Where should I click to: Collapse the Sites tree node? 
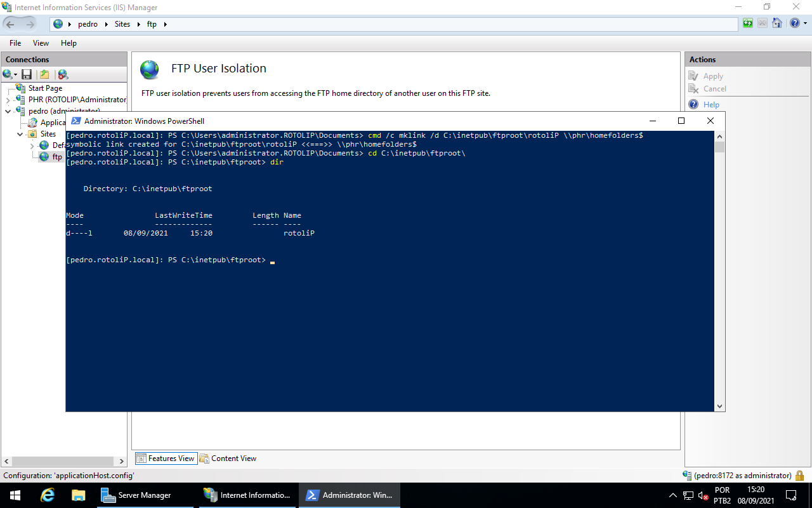pos(20,134)
